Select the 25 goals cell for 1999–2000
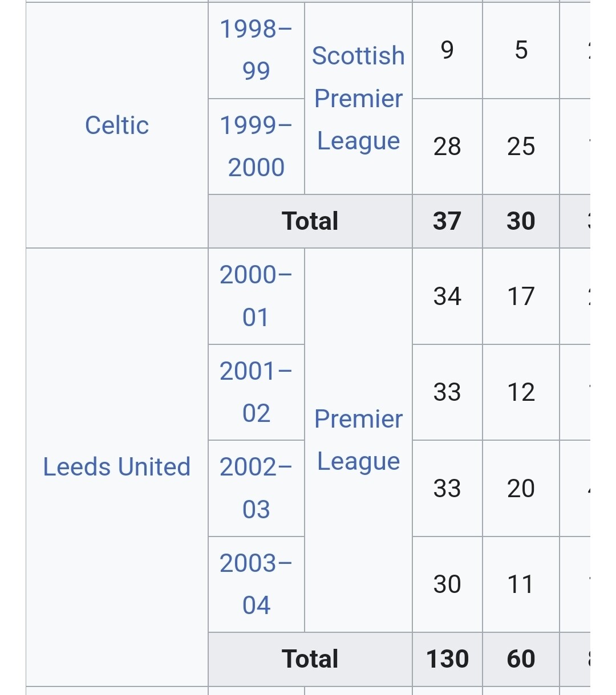Viewport: 616px width, 695px height. [x=521, y=147]
